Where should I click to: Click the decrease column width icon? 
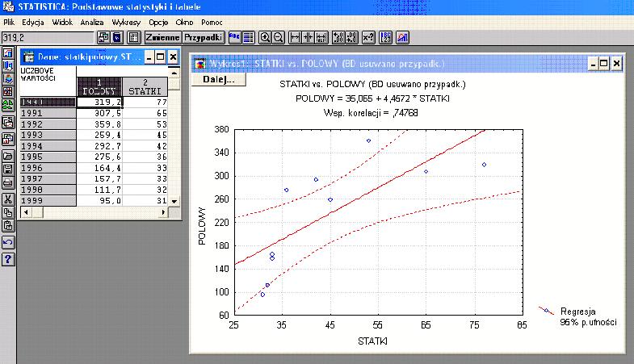308,38
